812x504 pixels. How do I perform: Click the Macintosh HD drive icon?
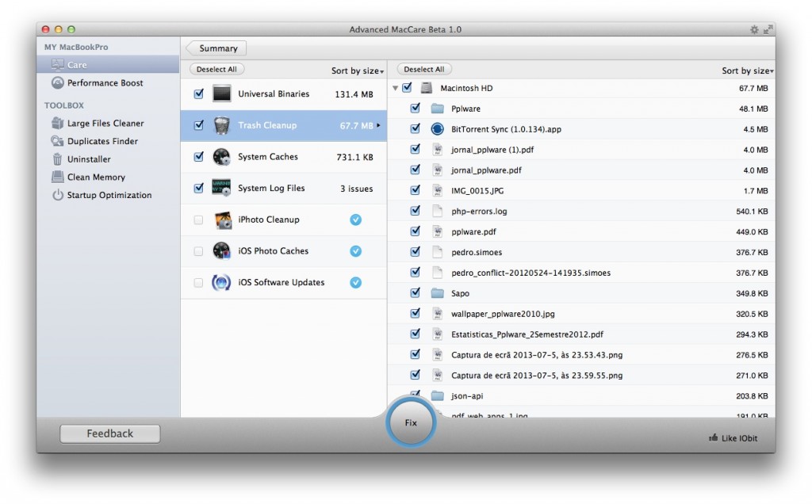click(x=426, y=88)
